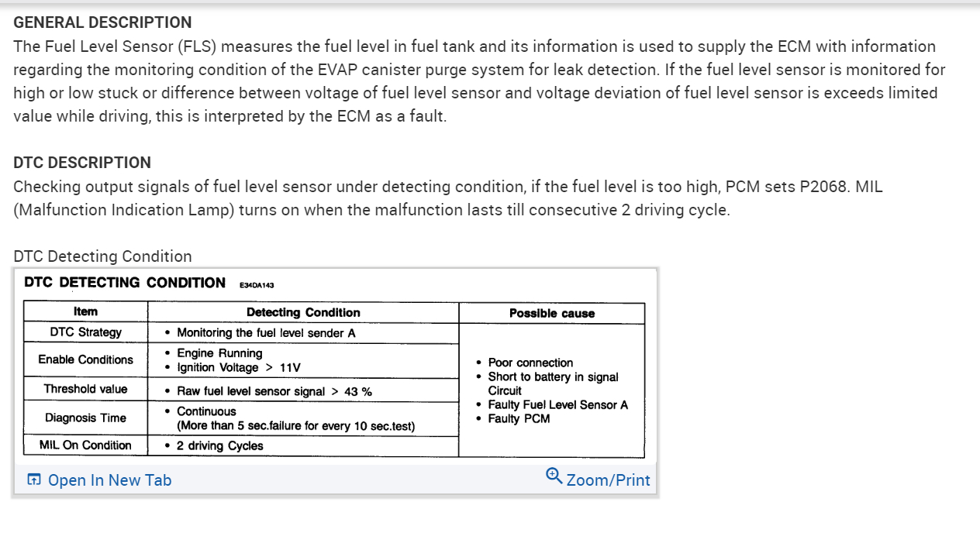Open the diagram via Open In New Tab link
The image size is (980, 550).
(109, 480)
